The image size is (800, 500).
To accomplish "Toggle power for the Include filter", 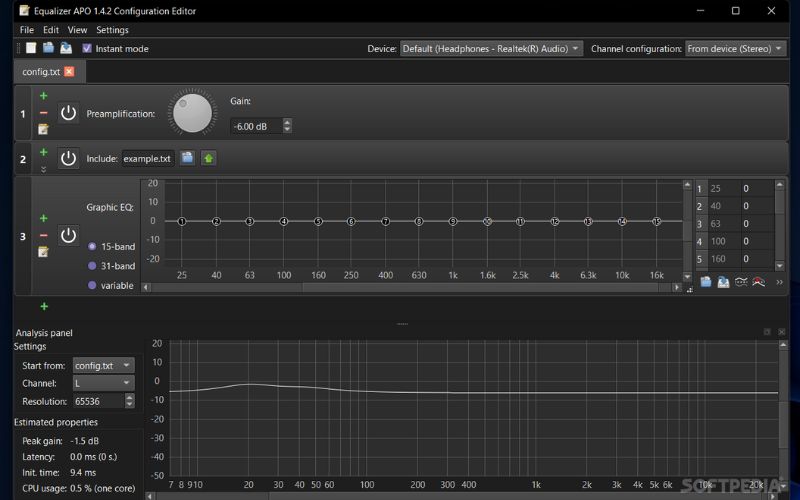I will pyautogui.click(x=68, y=159).
